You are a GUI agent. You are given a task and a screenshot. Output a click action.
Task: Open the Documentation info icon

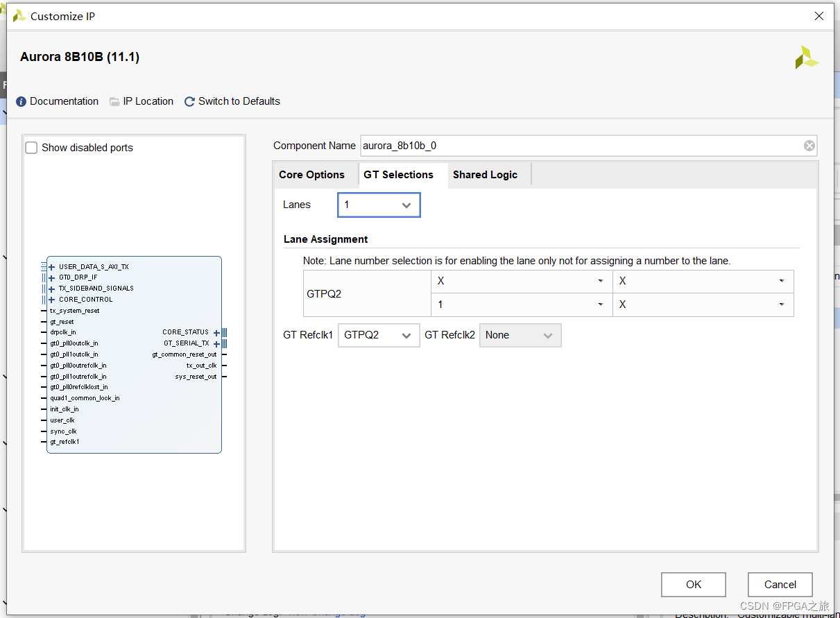(21, 101)
